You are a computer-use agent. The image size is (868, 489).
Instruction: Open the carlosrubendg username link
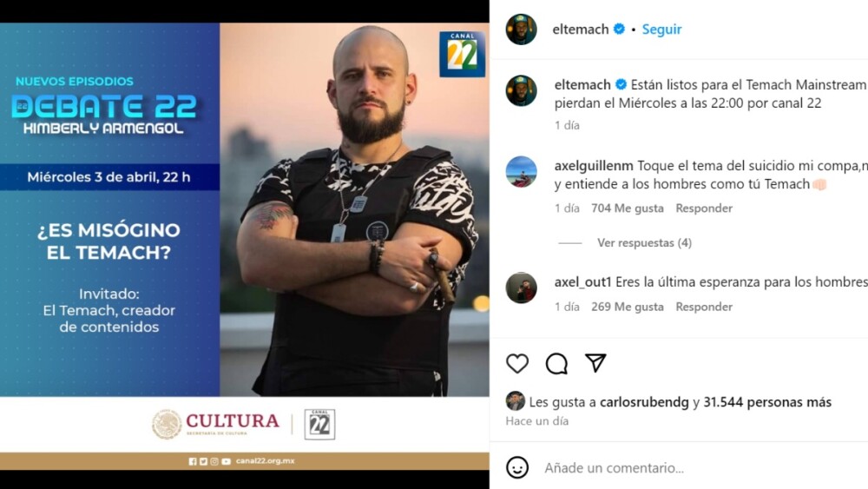click(644, 402)
